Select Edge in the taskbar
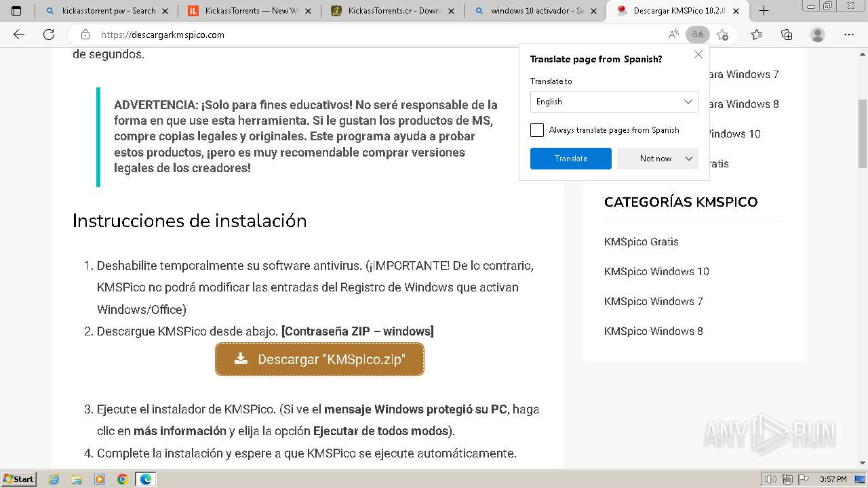The width and height of the screenshot is (868, 488). click(x=146, y=479)
